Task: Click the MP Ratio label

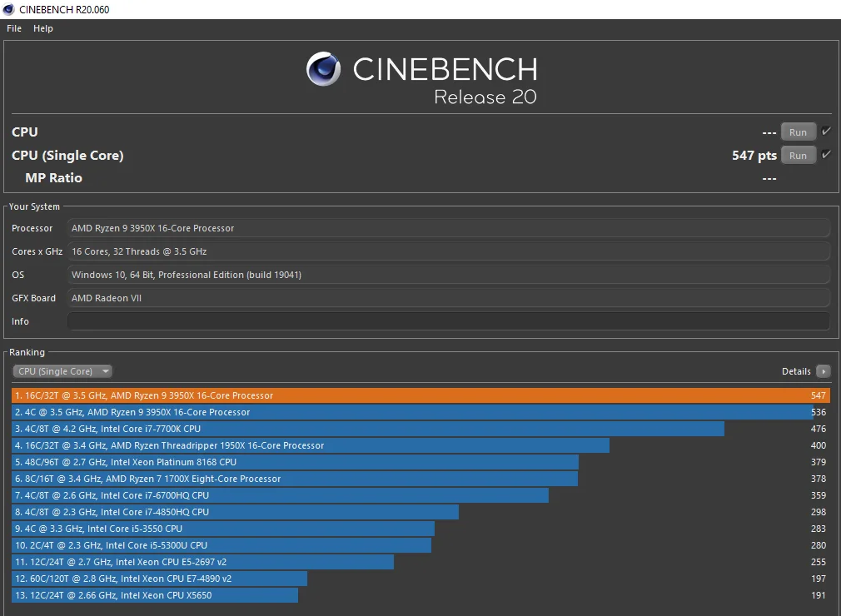Action: tap(53, 178)
